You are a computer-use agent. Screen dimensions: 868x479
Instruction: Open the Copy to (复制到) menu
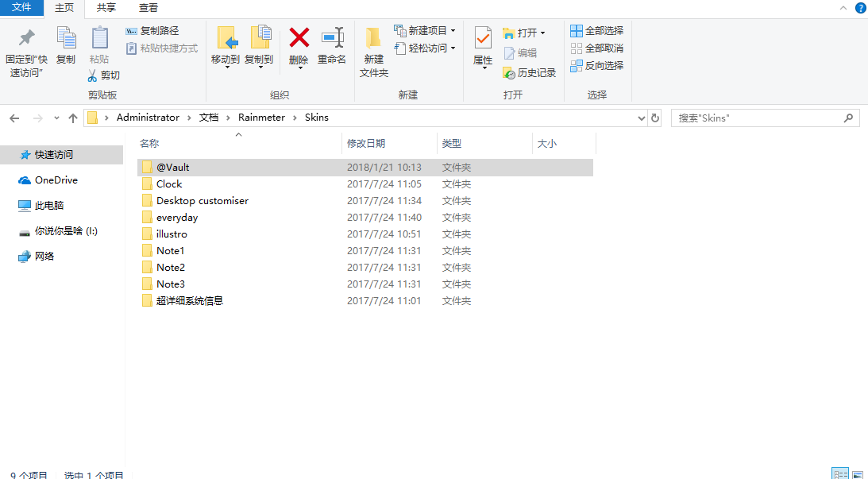coord(259,48)
